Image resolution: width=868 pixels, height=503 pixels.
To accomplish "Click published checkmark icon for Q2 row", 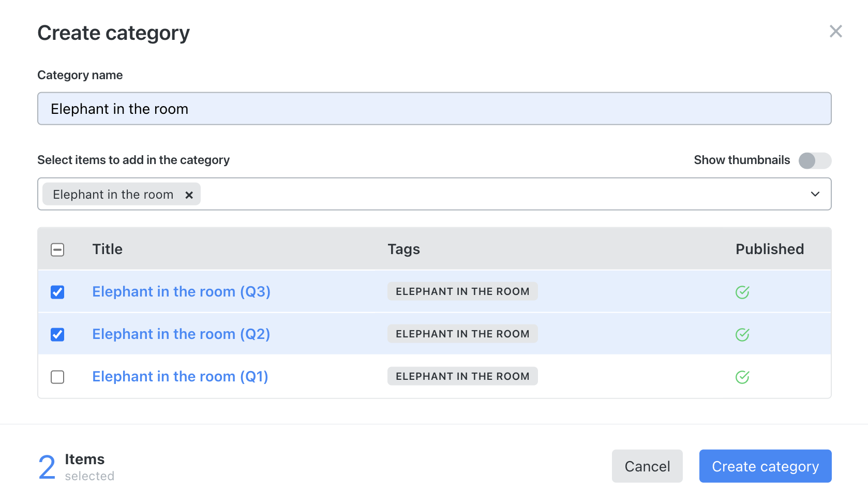I will (742, 334).
